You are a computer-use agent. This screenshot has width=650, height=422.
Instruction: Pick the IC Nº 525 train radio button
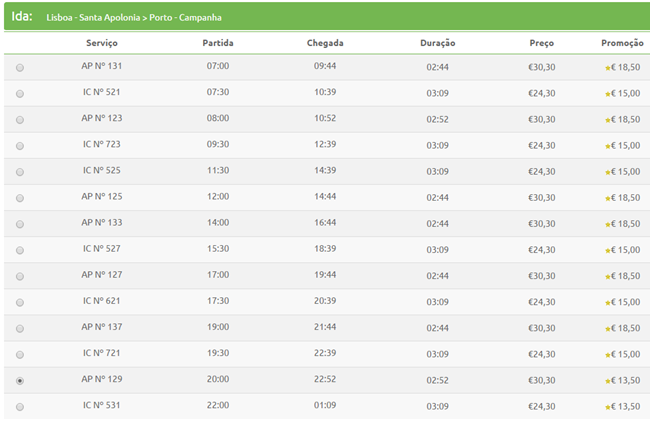point(19,172)
